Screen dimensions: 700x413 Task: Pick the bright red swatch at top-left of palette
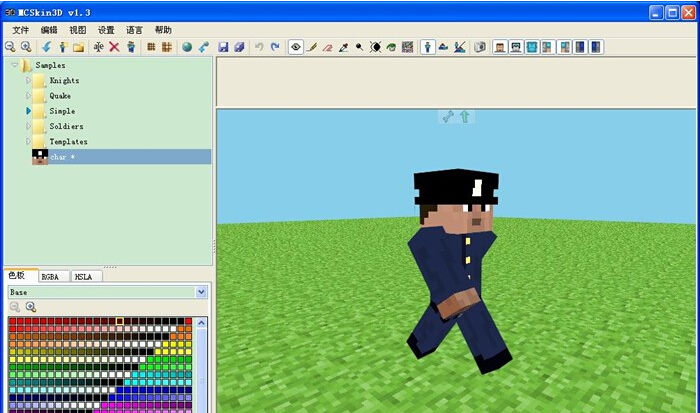coord(13,323)
